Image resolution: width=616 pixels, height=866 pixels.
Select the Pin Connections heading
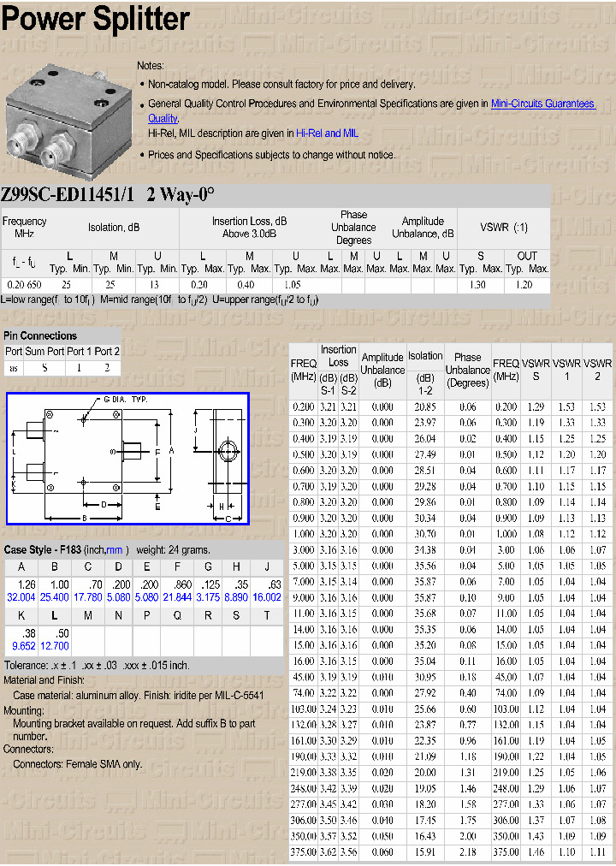click(x=40, y=336)
